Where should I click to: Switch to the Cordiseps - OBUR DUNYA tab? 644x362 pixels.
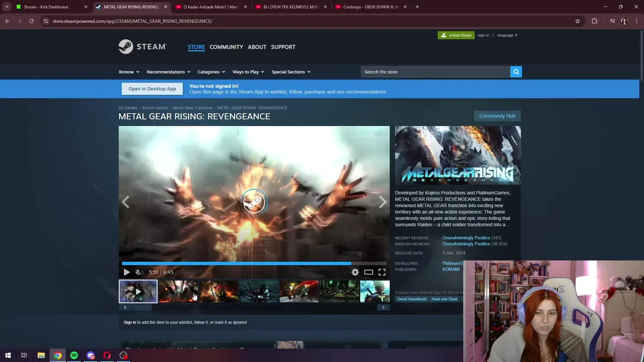(371, 7)
